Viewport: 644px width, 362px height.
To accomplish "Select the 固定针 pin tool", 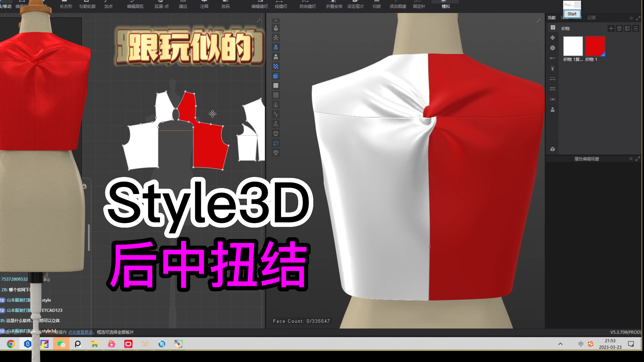I will (x=419, y=5).
